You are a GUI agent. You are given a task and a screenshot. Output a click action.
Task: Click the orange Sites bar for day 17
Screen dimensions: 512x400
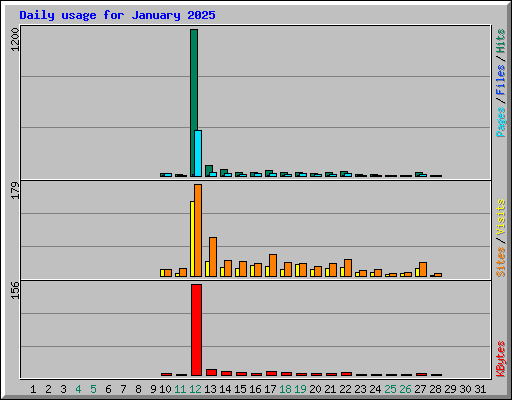click(273, 265)
